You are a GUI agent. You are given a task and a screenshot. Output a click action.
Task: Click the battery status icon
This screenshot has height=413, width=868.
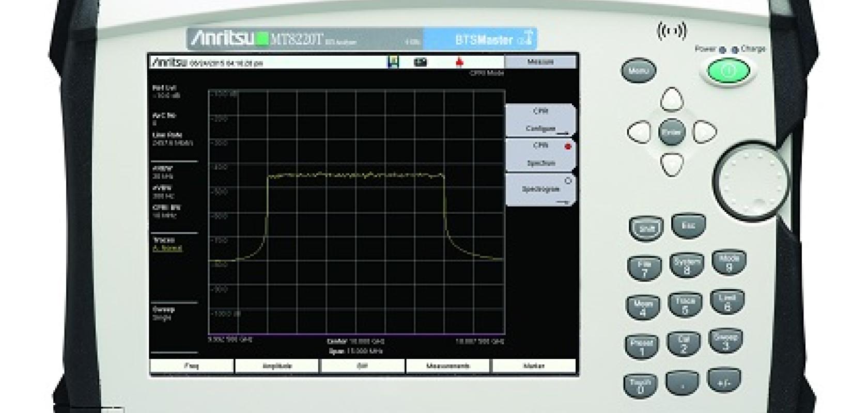421,62
